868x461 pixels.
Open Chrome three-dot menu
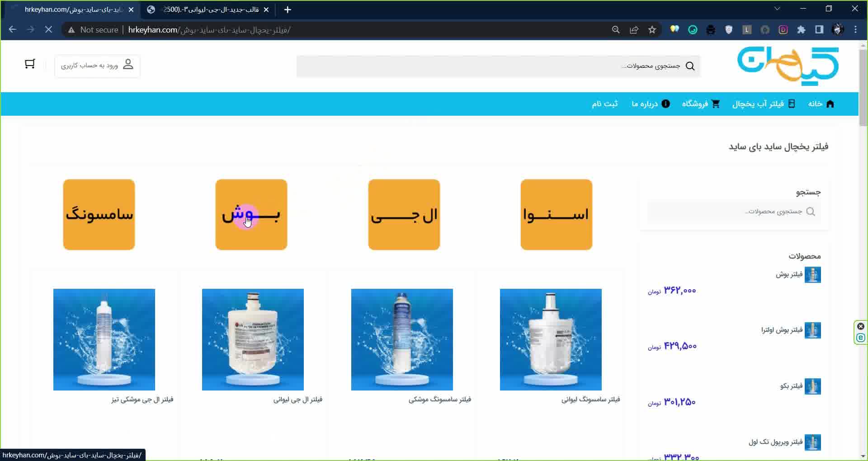[855, 30]
